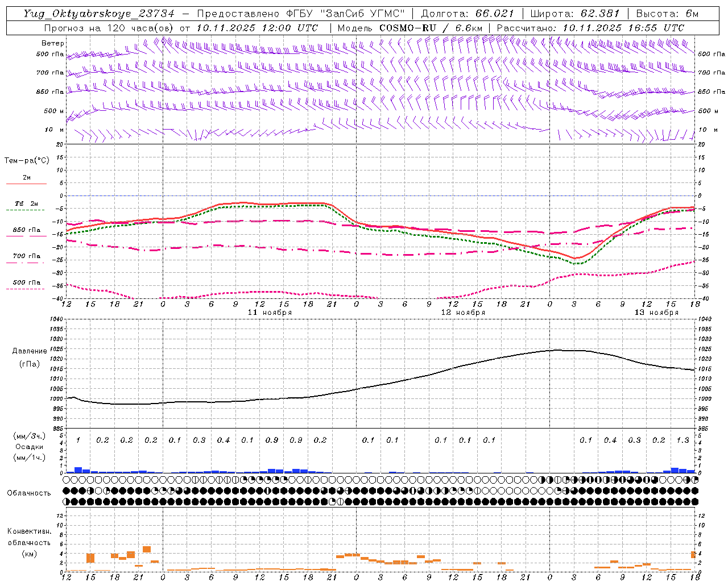Click the '13 ноября' date label
The width and height of the screenshot is (728, 582).
[x=656, y=313]
